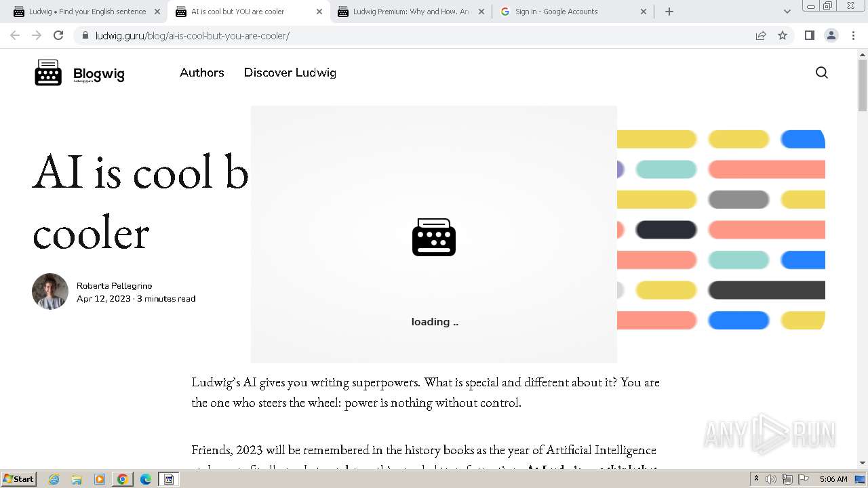Switch to 'Ludwig • Find your English sentence' tab
Screen dimensions: 868x488
87,12
